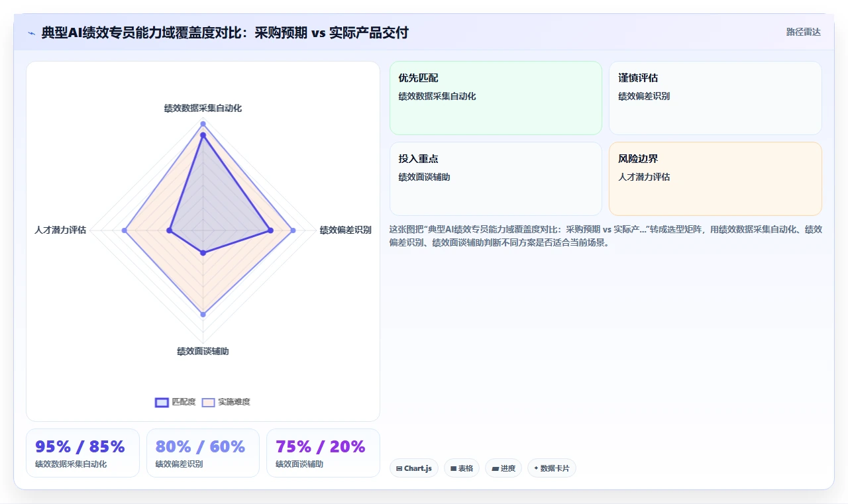The image size is (848, 504).
Task: Click the top data point of 匹配度 series
Action: point(203,135)
